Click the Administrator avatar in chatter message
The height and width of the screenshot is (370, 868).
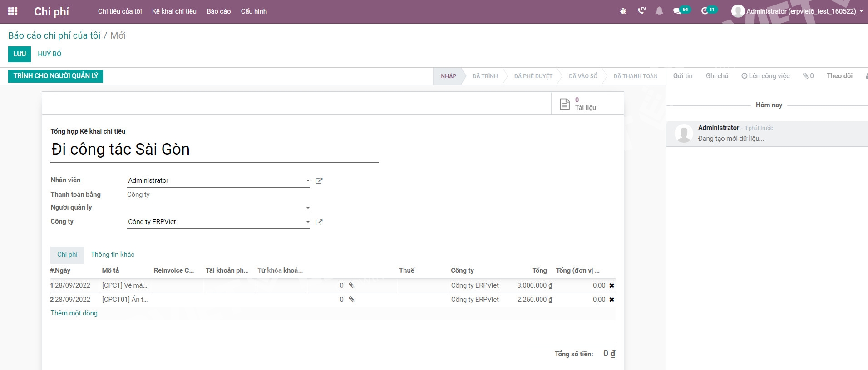[683, 134]
